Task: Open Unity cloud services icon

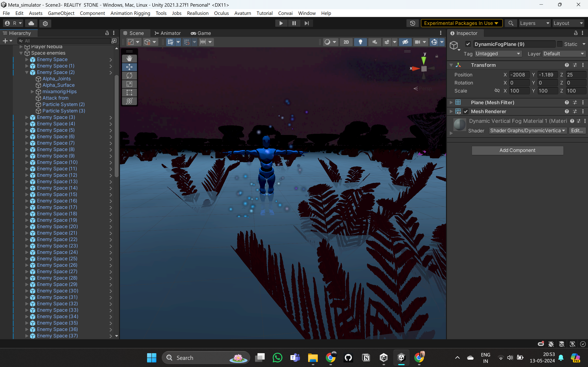Action: point(31,23)
